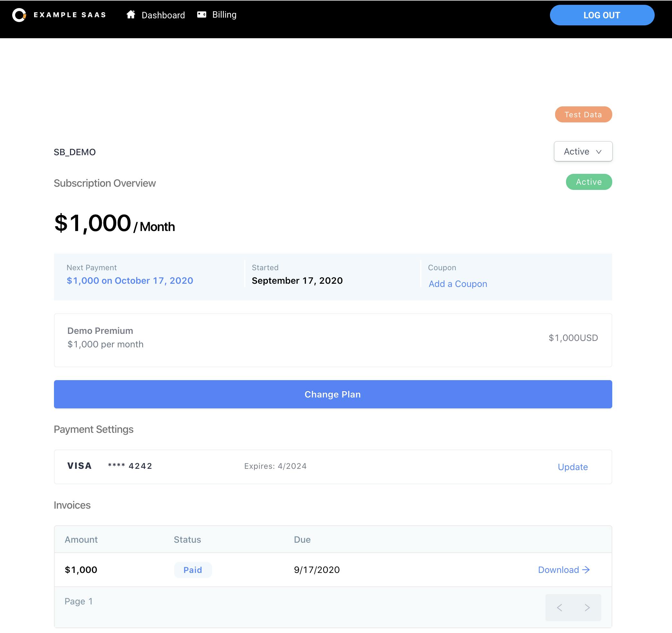Image resolution: width=672 pixels, height=633 pixels.
Task: Click the Change Plan button
Action: (332, 394)
